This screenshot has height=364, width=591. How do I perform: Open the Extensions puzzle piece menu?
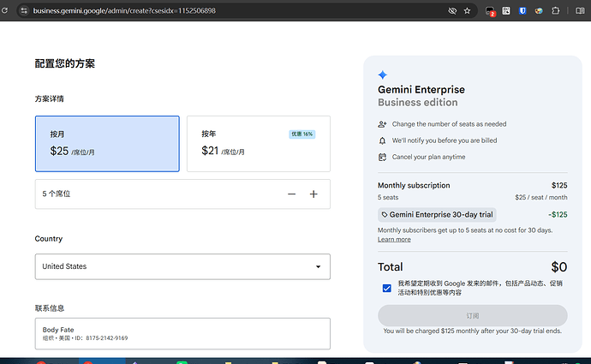coord(556,10)
